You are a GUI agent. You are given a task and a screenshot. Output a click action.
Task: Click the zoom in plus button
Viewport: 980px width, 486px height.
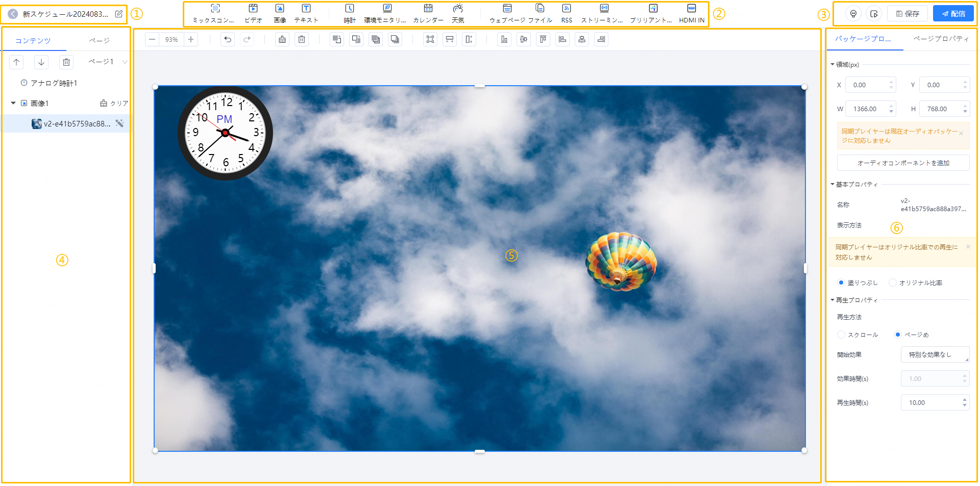point(191,40)
